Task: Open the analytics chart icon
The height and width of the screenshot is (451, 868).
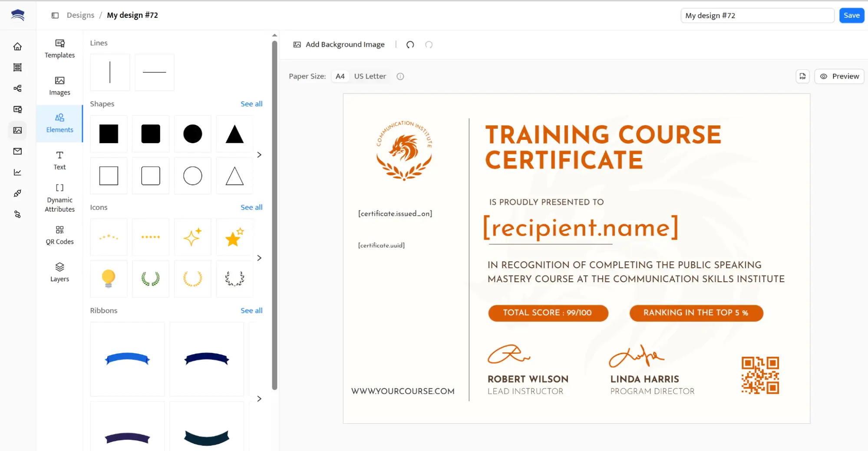Action: [x=17, y=172]
